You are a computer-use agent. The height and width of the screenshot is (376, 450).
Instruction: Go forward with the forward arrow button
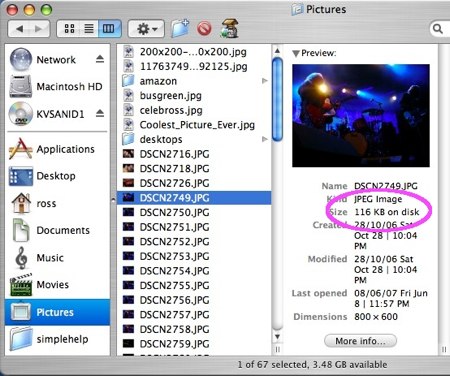39,29
